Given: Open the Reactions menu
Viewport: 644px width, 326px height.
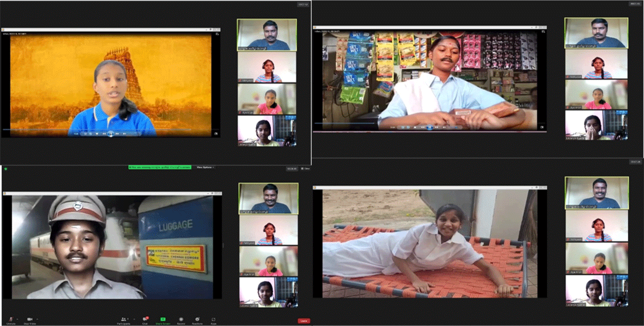Looking at the screenshot, I should (197, 319).
